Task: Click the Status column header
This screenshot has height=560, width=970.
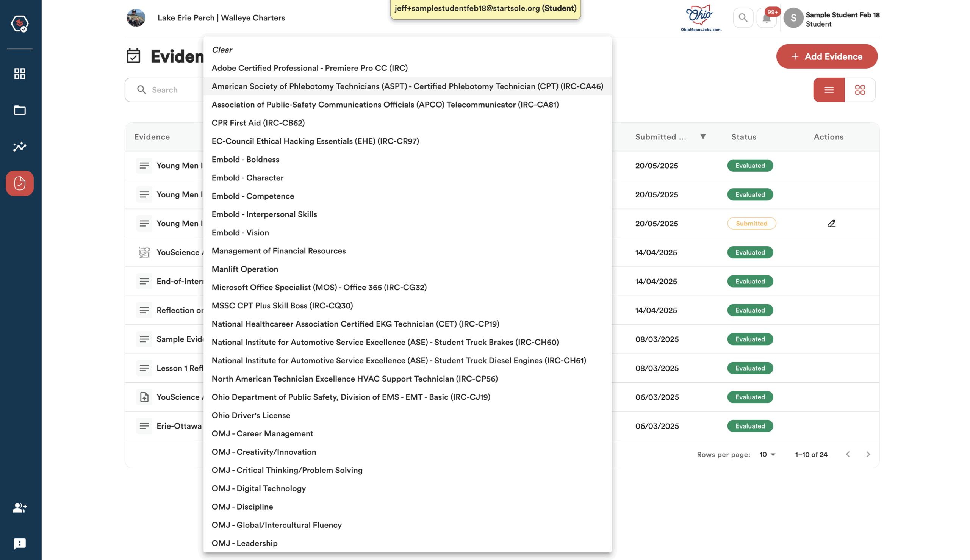Action: click(743, 136)
